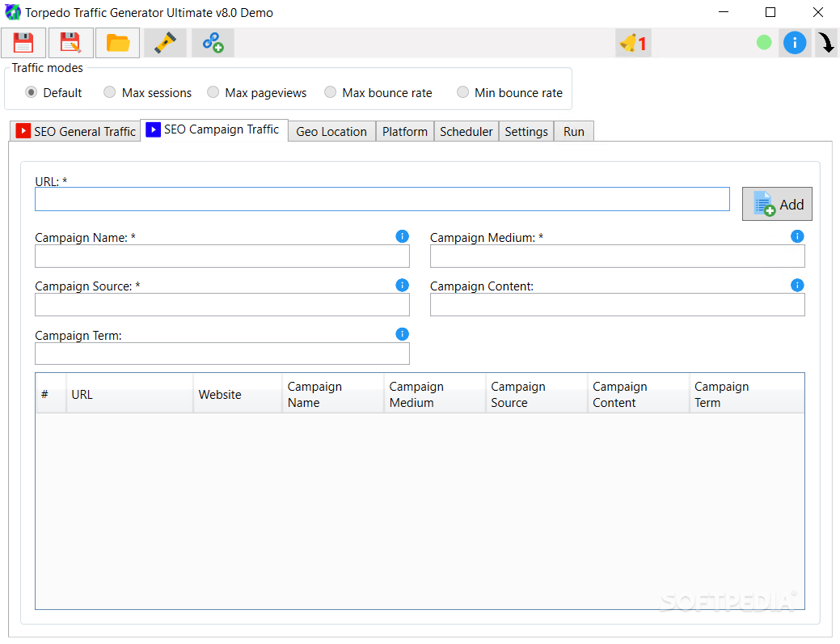This screenshot has width=840, height=644.
Task: Focus the Campaign Medium input field
Action: (x=617, y=256)
